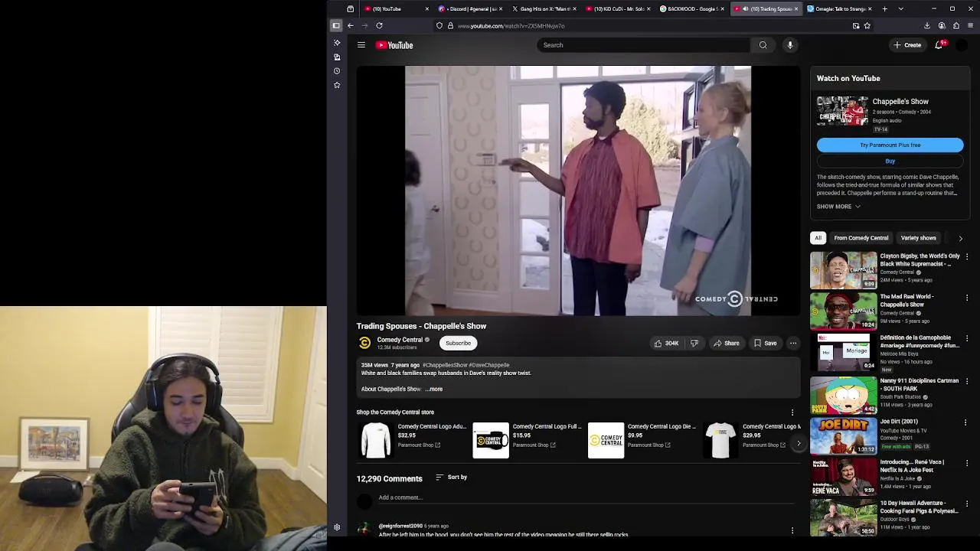The image size is (980, 551).
Task: Select the All filter chip
Action: (x=818, y=238)
